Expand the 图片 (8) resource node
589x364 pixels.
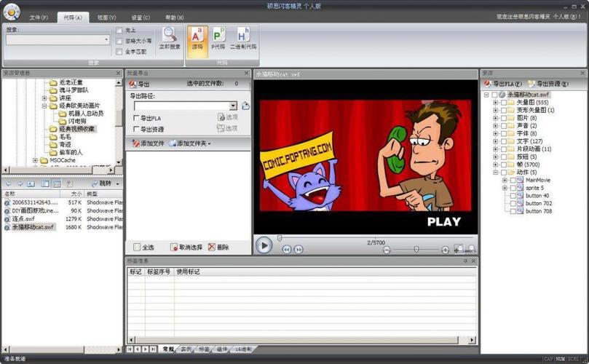point(496,118)
